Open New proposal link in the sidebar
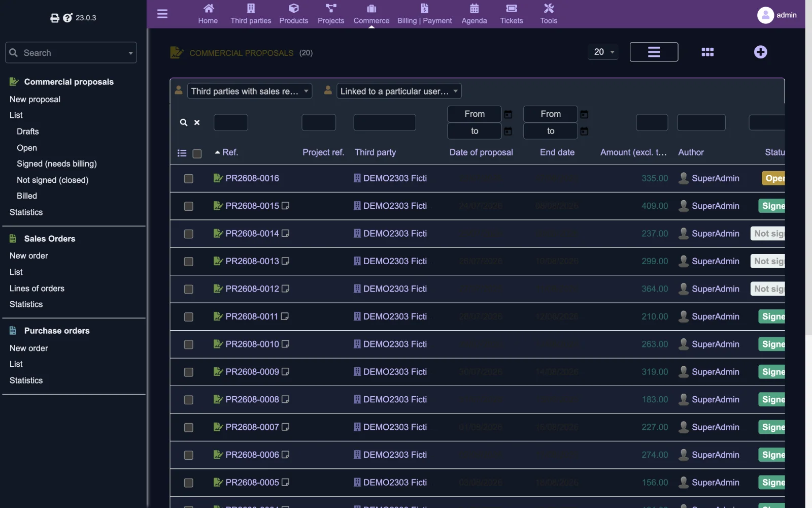This screenshot has width=812, height=508. pyautogui.click(x=35, y=100)
